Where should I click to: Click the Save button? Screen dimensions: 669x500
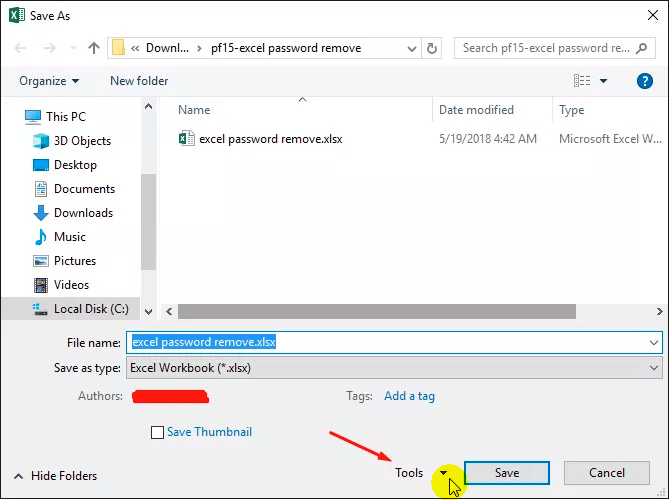pos(507,473)
